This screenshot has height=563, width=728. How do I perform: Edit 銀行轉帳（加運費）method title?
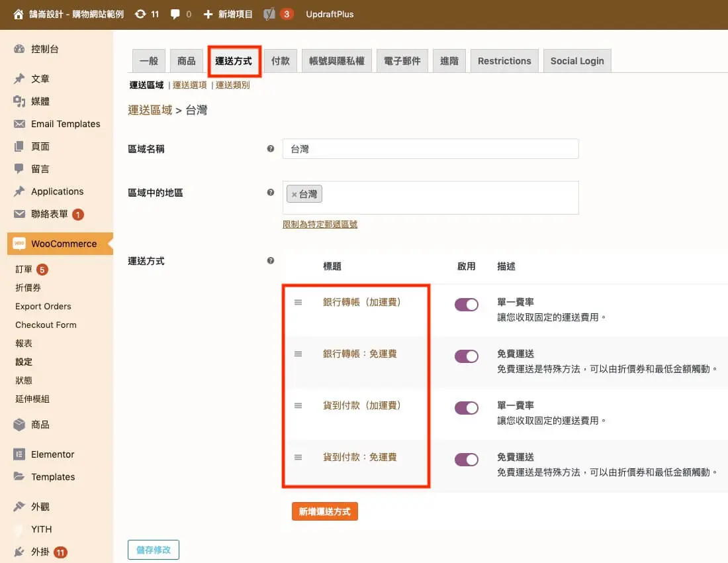362,303
